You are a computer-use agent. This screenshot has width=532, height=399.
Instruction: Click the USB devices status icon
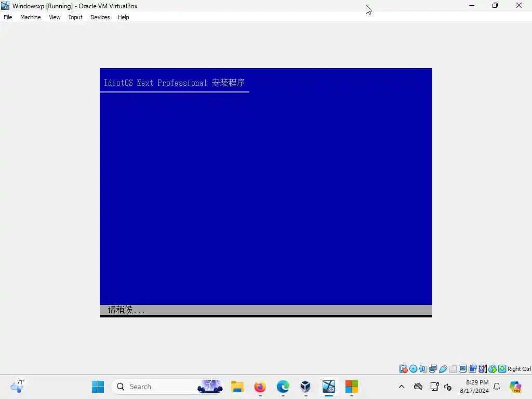443,369
